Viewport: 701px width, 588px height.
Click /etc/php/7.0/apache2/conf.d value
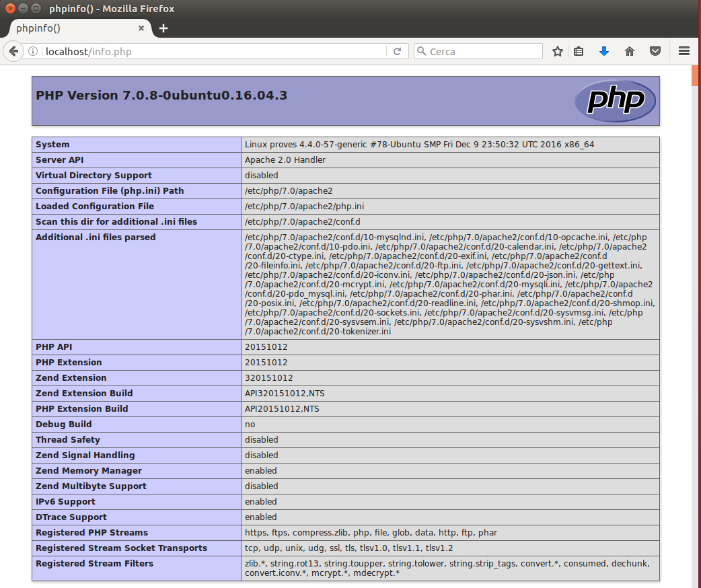pos(303,222)
